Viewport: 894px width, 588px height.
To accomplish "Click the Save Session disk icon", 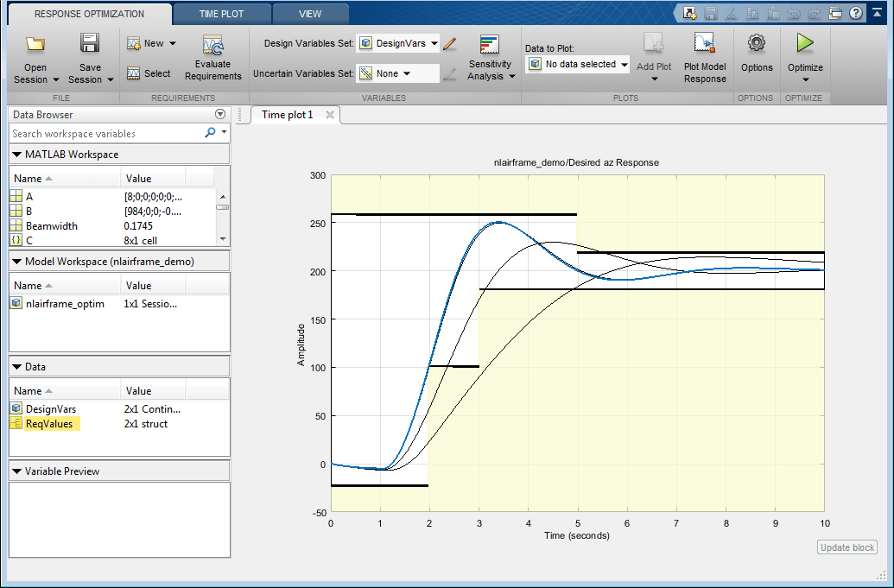I will click(90, 44).
